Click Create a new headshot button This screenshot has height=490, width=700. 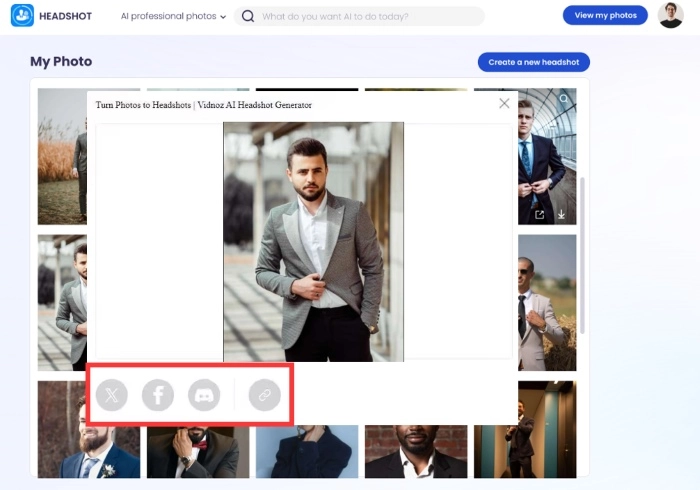click(x=533, y=62)
